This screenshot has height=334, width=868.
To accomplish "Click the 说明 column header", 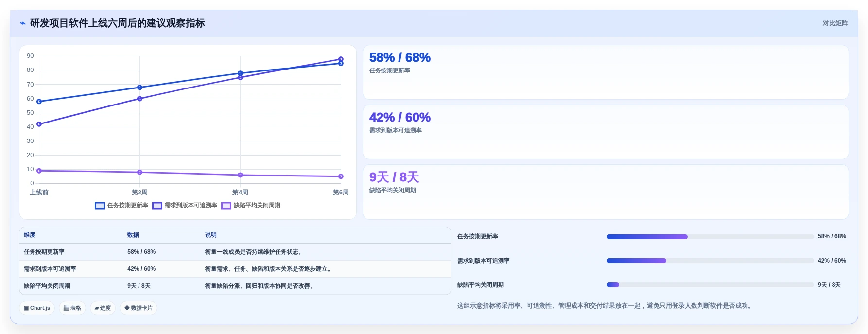I will pos(211,235).
